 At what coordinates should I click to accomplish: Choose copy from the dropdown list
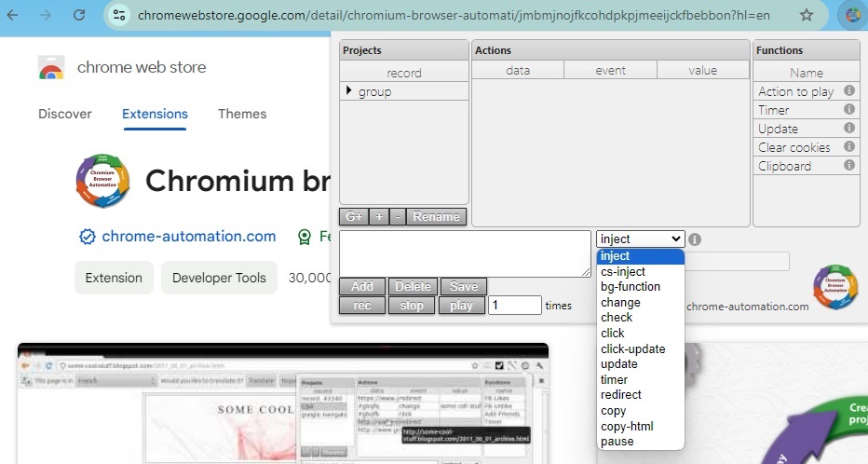641,410
